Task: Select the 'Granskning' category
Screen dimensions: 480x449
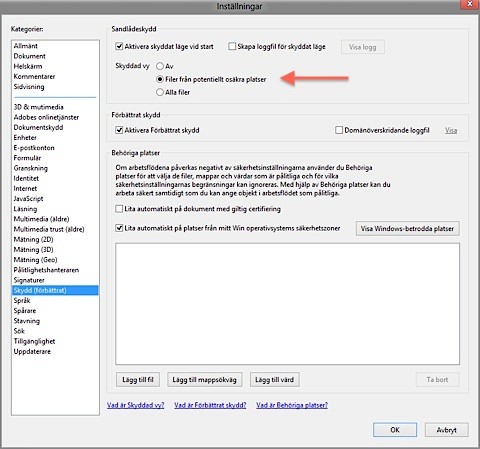Action: (x=55, y=168)
